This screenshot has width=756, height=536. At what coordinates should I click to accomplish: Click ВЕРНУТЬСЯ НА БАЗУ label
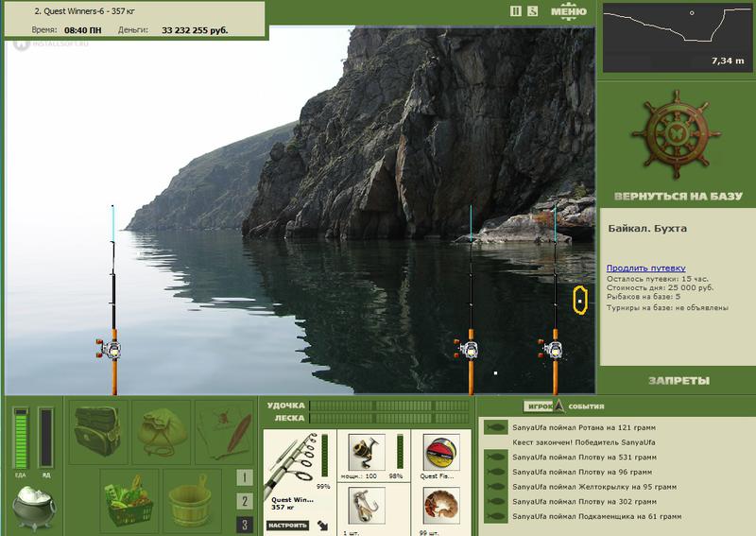click(678, 197)
